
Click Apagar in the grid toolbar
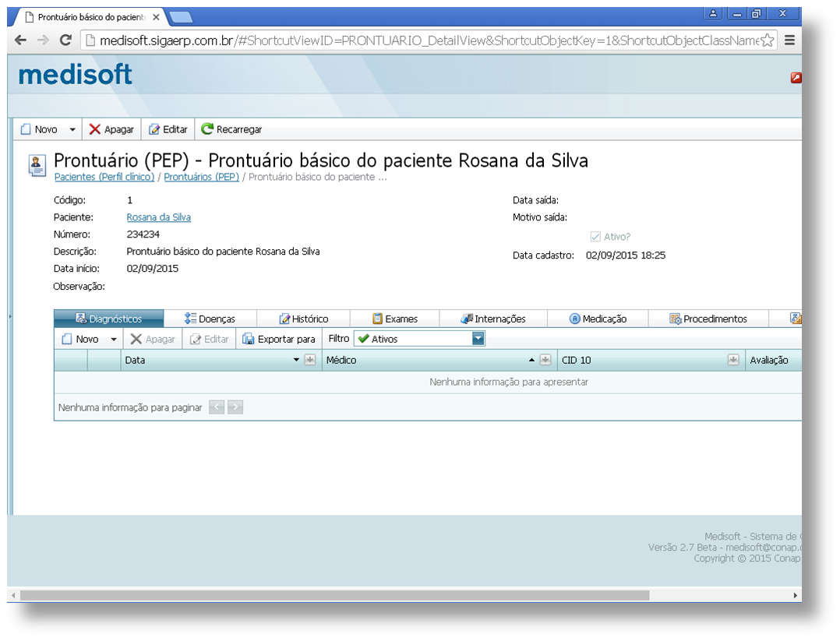pyautogui.click(x=153, y=340)
